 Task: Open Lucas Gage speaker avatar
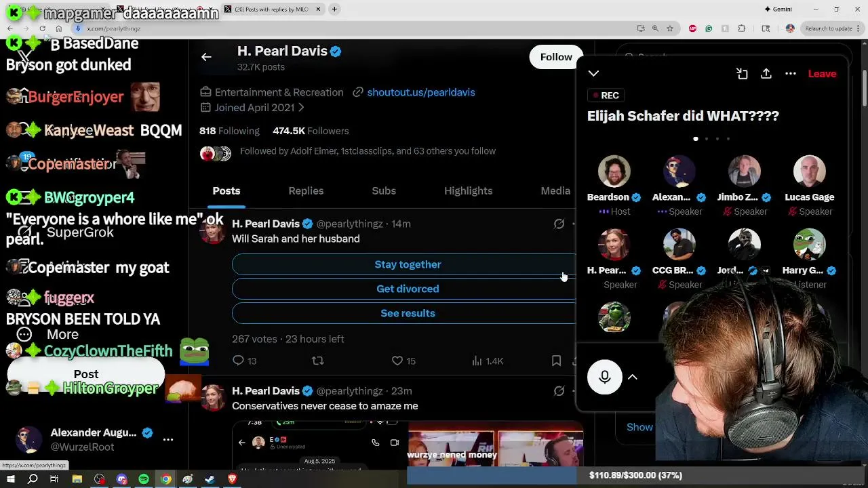coord(810,171)
